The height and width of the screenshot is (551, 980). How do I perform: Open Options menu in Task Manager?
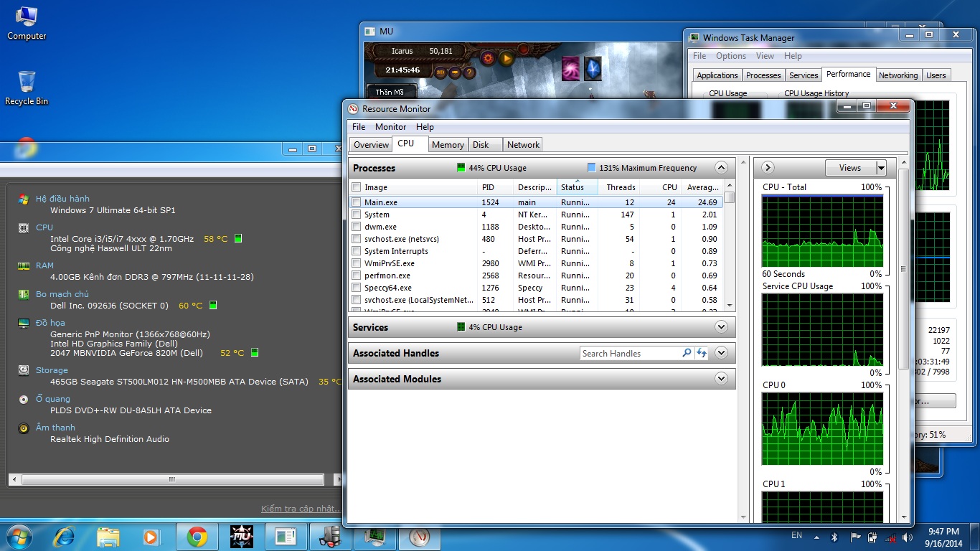click(x=731, y=56)
